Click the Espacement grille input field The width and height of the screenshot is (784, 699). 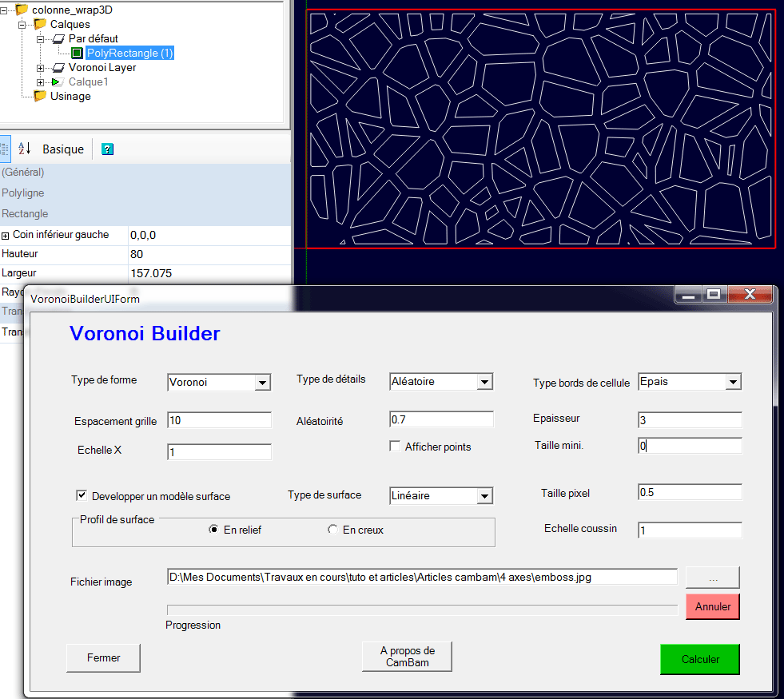click(219, 421)
